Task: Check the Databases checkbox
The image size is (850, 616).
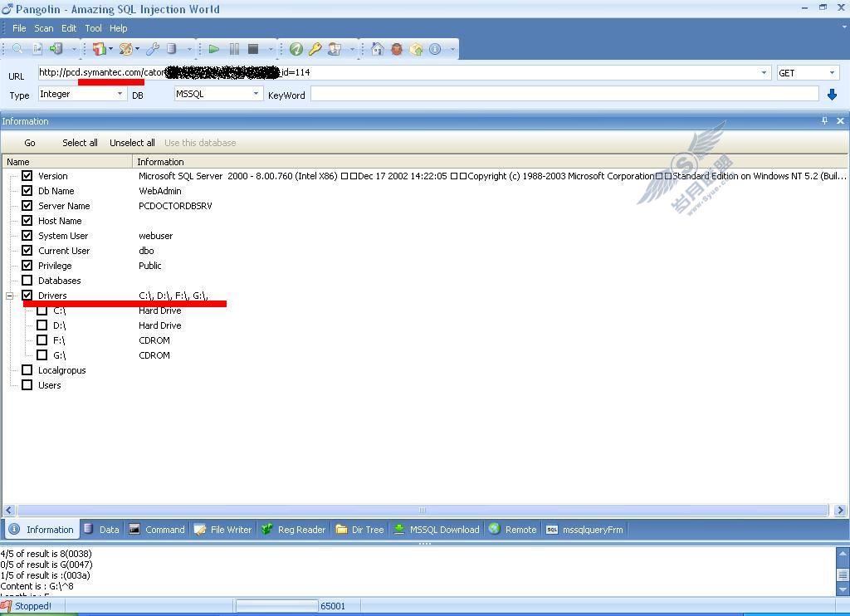Action: click(27, 281)
